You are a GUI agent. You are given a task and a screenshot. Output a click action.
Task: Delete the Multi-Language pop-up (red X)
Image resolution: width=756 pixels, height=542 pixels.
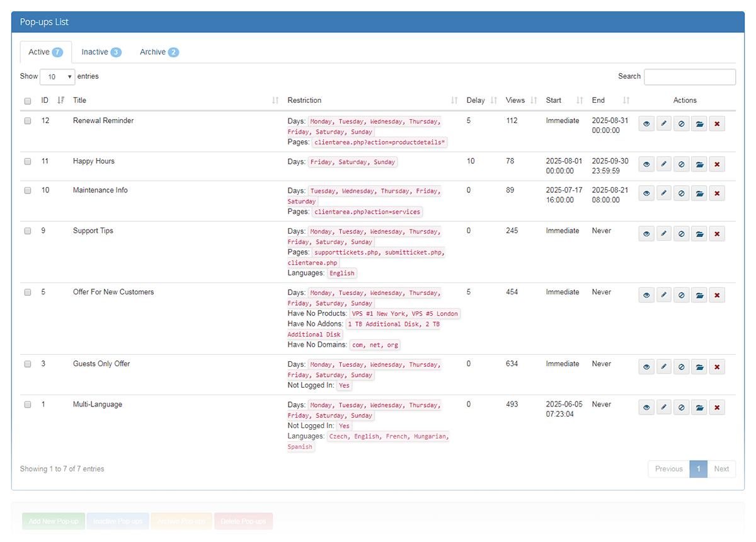pos(717,408)
